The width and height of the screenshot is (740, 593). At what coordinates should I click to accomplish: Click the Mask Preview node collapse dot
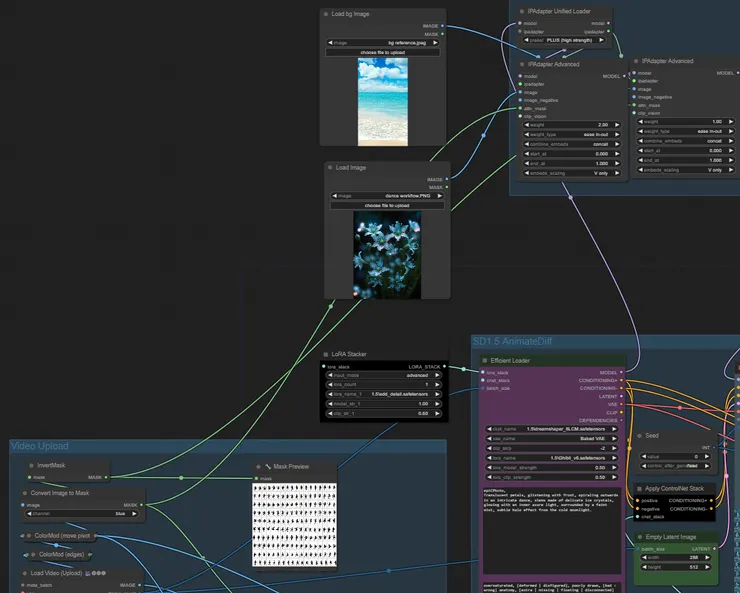(x=259, y=467)
